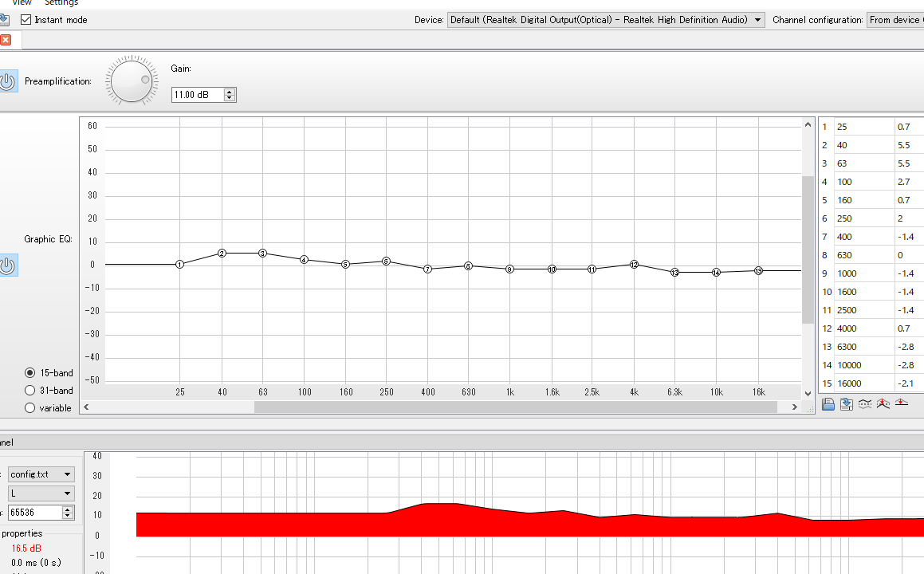This screenshot has width=924, height=574.
Task: Click the invert response icon
Action: (x=864, y=404)
